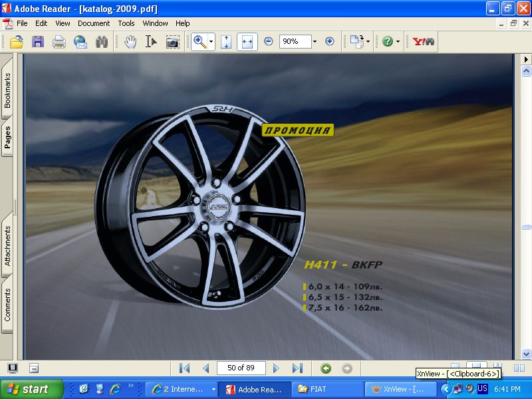Open the zoom percentage dropdown

tap(314, 41)
